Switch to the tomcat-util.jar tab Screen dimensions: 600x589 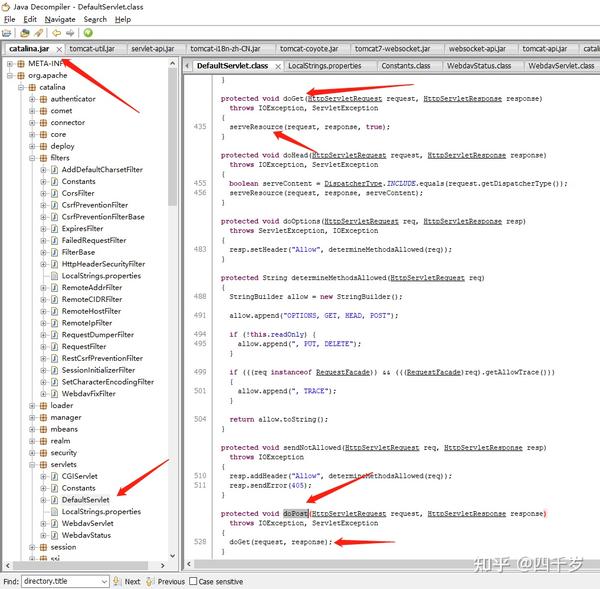click(92, 49)
